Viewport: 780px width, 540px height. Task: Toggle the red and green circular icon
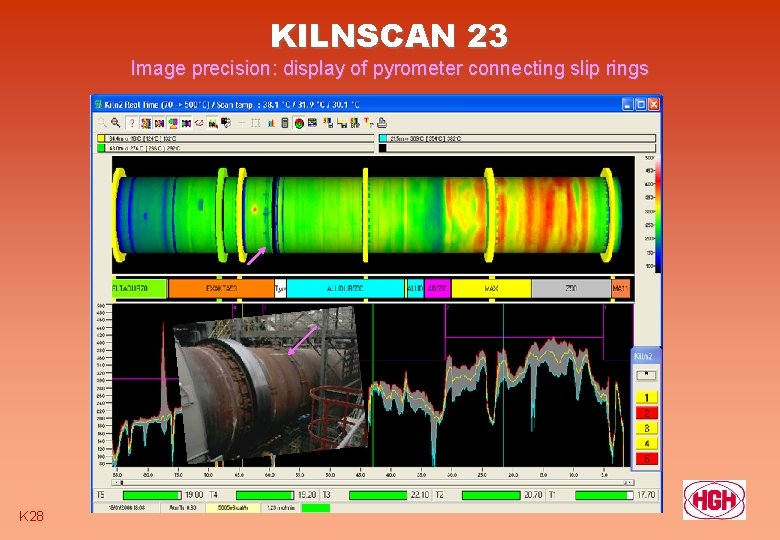pos(299,123)
